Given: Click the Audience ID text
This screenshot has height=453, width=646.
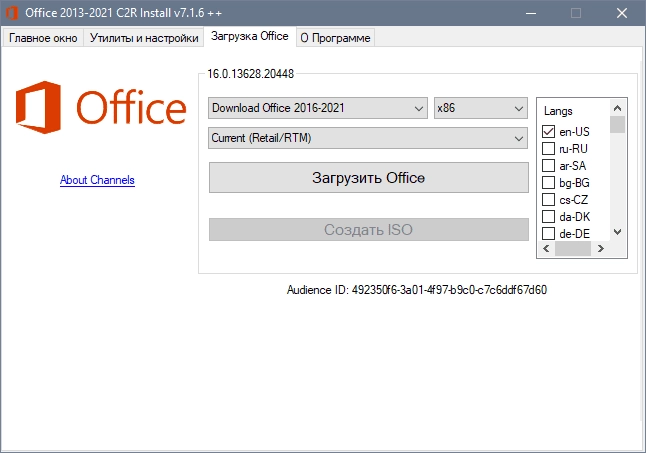Looking at the screenshot, I should click(417, 290).
